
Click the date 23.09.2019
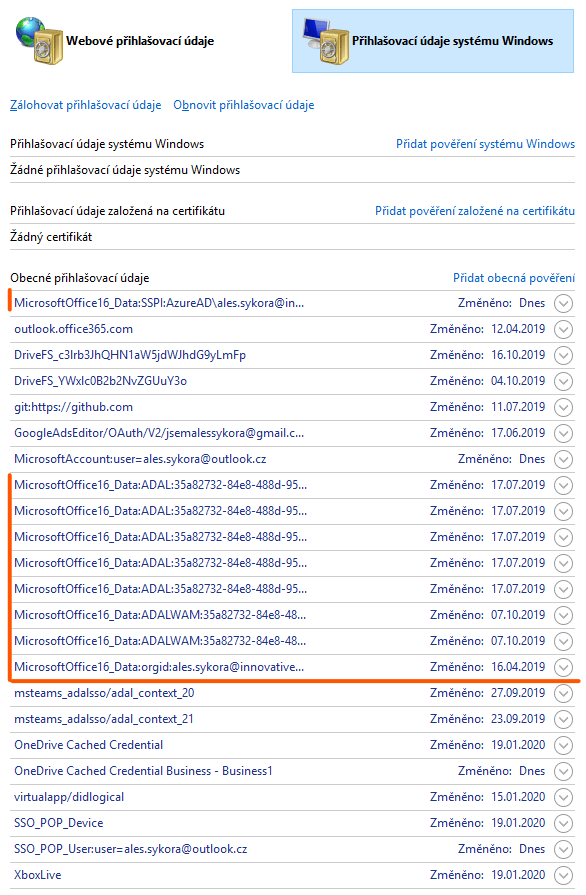(518, 719)
